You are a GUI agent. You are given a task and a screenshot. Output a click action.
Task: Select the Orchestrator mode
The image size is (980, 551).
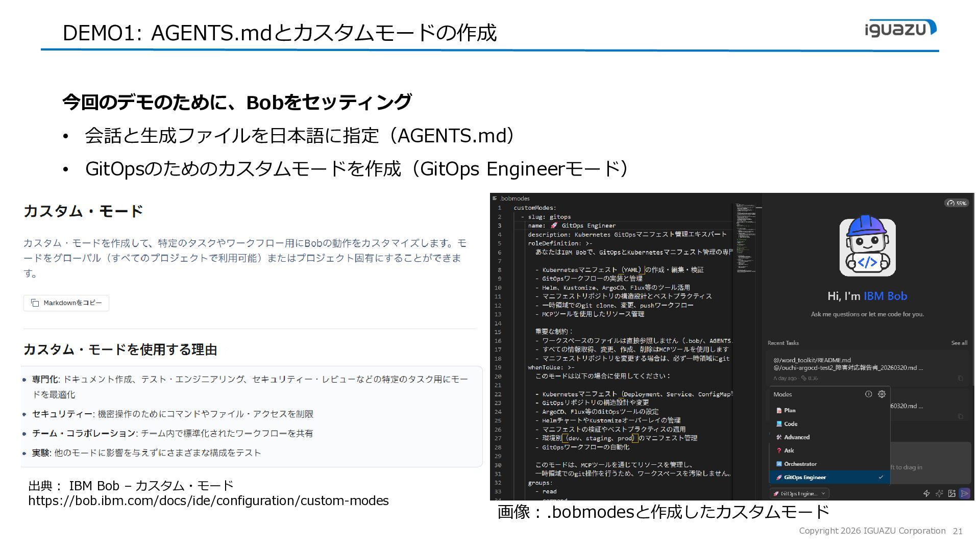click(829, 464)
